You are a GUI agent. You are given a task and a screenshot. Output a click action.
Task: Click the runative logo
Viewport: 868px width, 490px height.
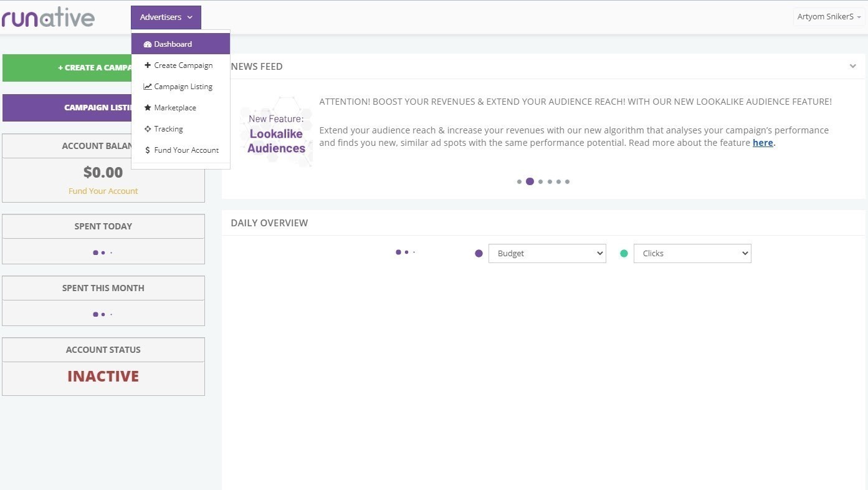(48, 17)
